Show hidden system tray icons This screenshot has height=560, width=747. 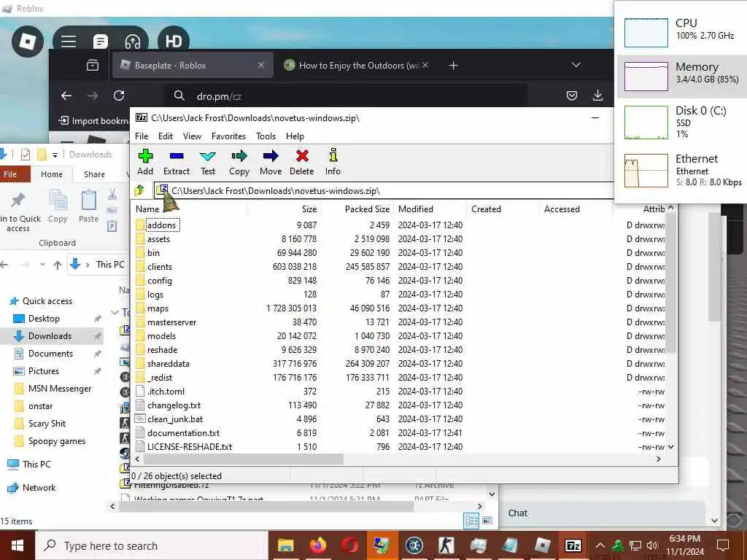(x=600, y=545)
